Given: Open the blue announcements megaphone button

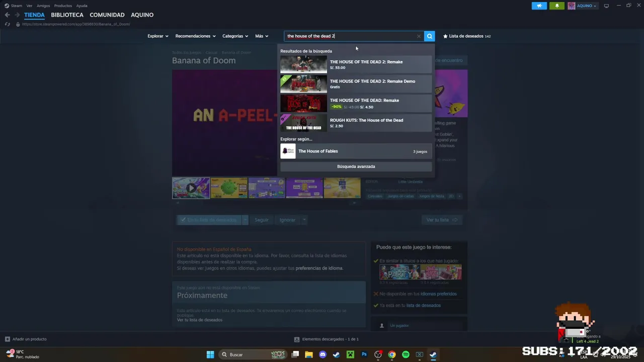Looking at the screenshot, I should (x=539, y=6).
